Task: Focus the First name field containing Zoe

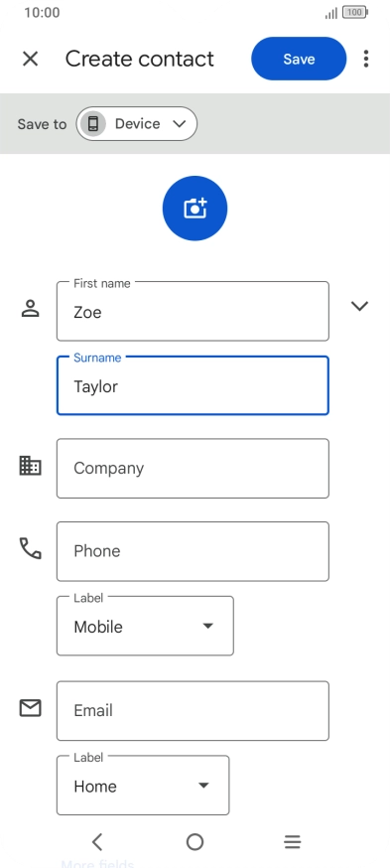Action: (193, 311)
